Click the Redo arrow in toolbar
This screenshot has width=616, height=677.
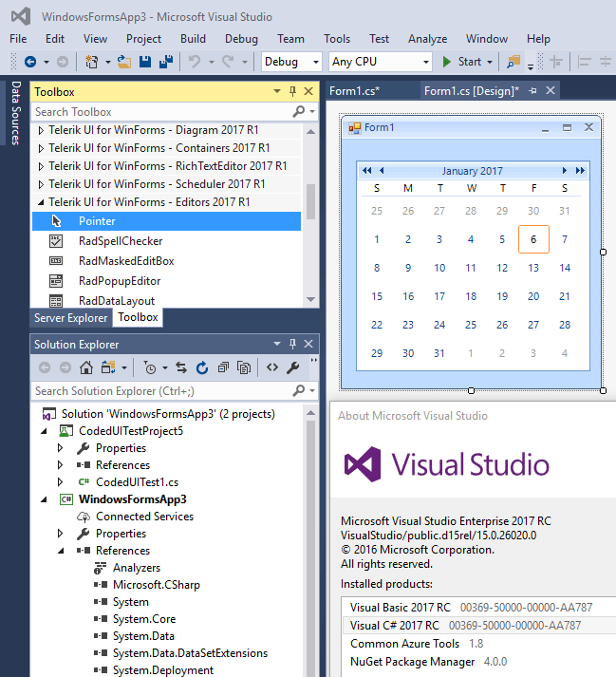point(228,62)
